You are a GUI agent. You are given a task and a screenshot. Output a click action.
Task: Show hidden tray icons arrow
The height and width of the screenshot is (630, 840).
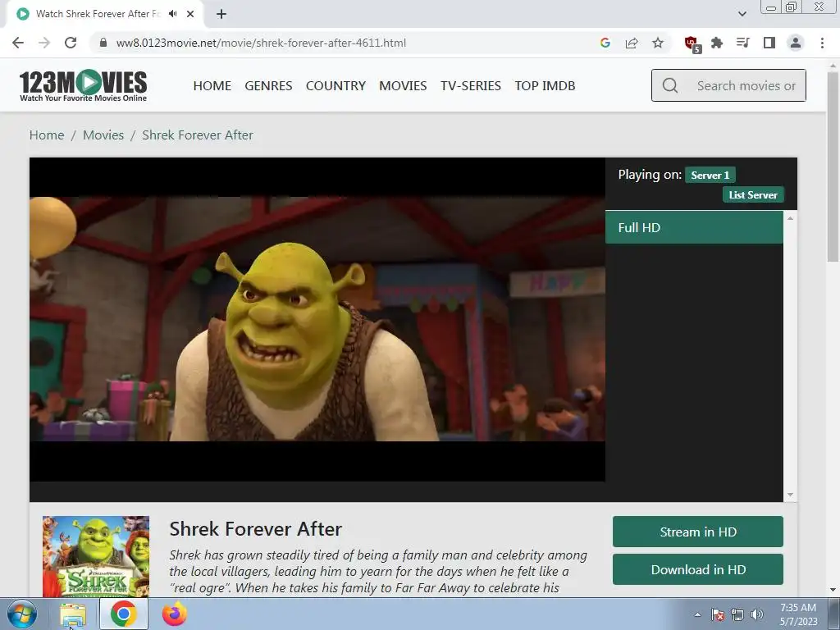click(x=697, y=614)
